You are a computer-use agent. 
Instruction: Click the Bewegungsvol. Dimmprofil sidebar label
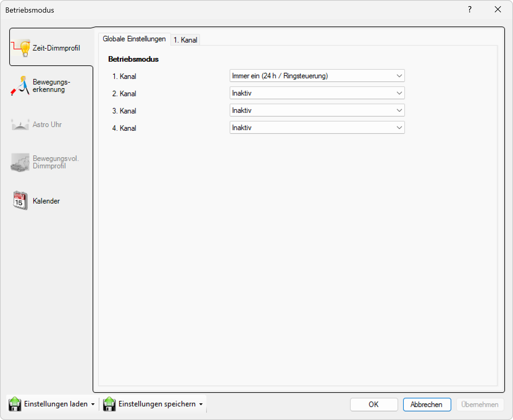[x=56, y=162]
